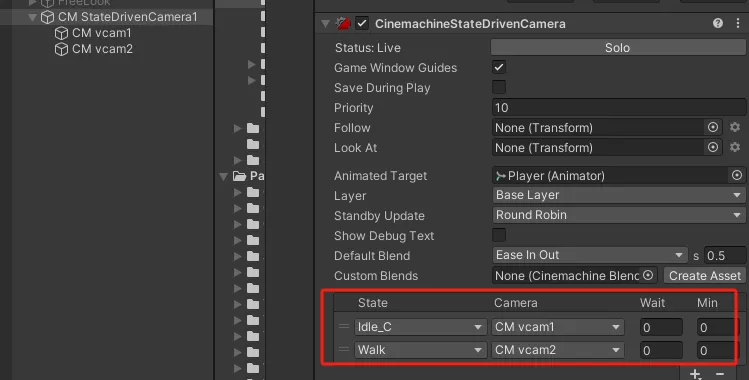Open the Walk state dropdown
Image resolution: width=749 pixels, height=380 pixels.
(x=420, y=349)
